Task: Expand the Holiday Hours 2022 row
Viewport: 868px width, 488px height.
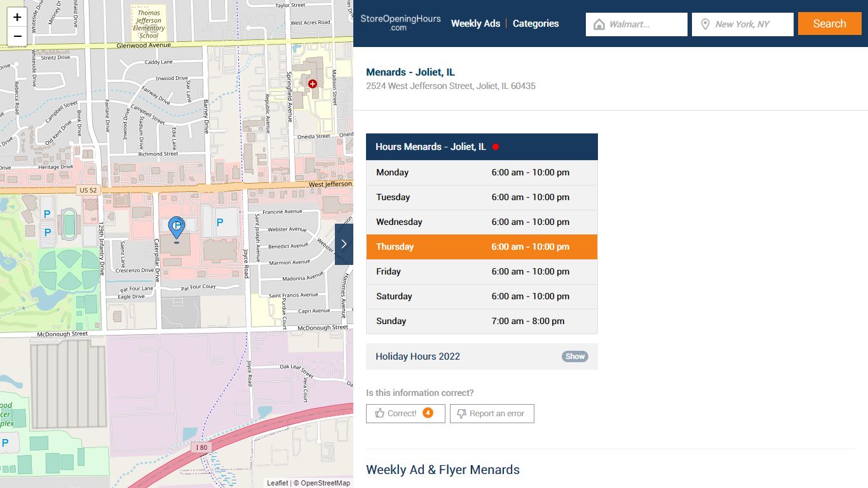Action: pos(482,356)
